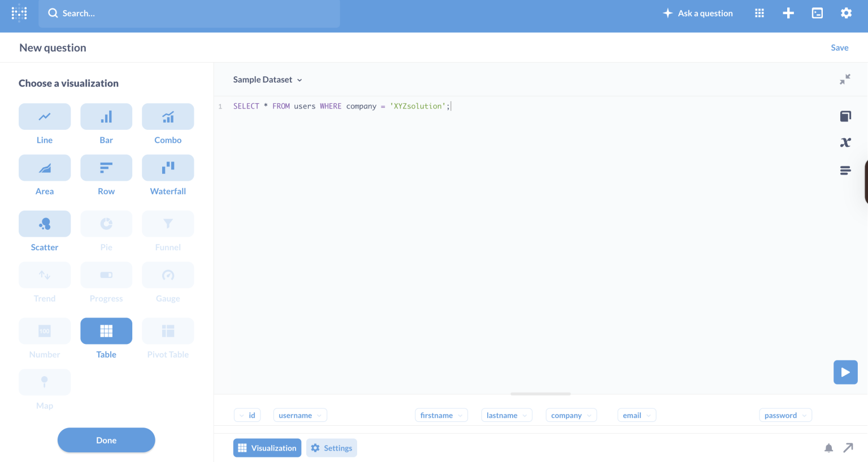Click the Save link
The image size is (868, 462).
[x=839, y=47]
